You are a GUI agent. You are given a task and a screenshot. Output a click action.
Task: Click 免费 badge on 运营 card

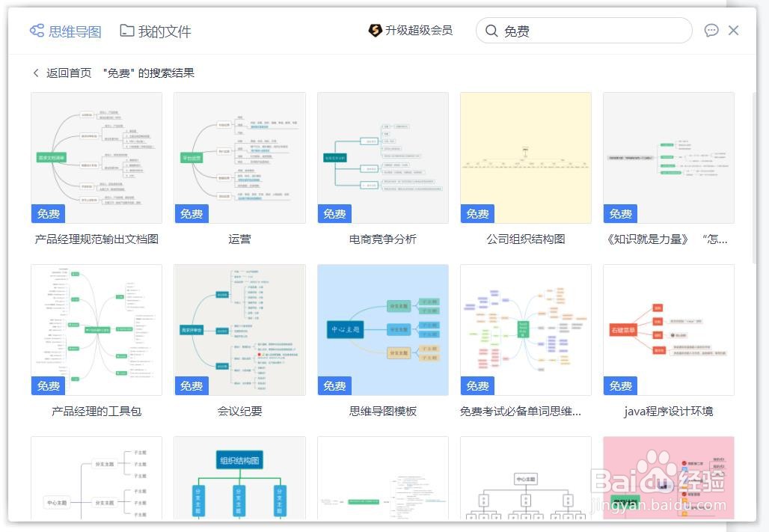[x=192, y=214]
